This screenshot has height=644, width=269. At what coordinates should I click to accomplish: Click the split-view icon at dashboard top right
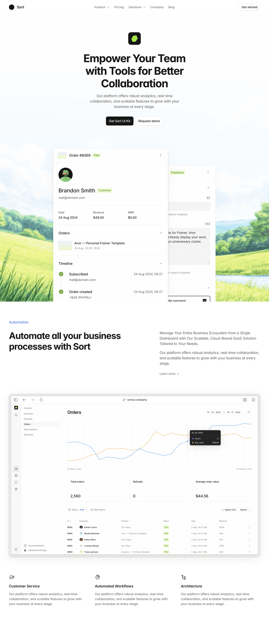[253, 400]
